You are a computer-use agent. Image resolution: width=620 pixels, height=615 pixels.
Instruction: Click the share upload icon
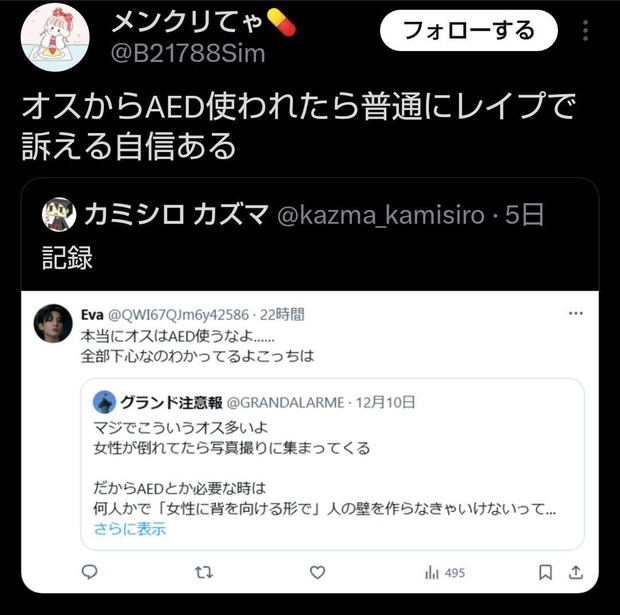click(576, 572)
